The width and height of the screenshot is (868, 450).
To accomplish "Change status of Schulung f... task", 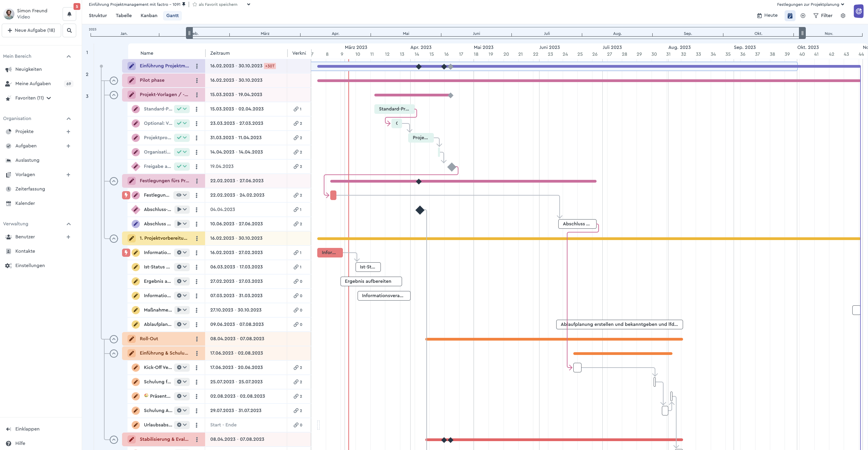I will [x=182, y=382].
